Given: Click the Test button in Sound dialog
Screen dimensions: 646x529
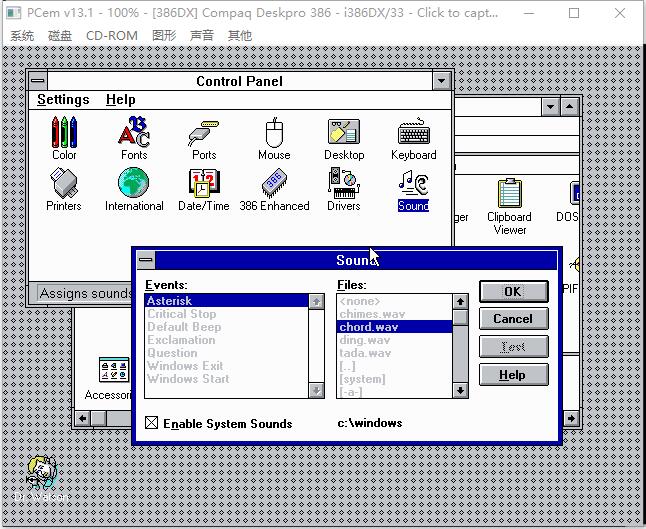Looking at the screenshot, I should [513, 346].
